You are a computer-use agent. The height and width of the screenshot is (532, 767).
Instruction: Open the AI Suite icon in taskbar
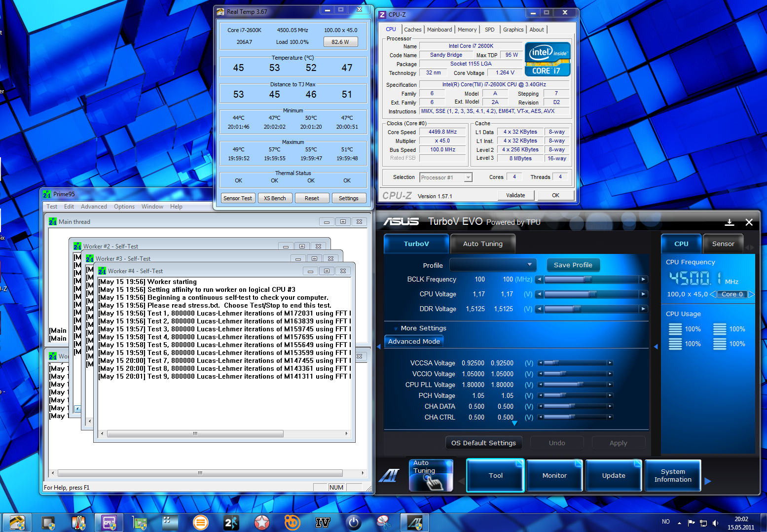click(x=415, y=523)
